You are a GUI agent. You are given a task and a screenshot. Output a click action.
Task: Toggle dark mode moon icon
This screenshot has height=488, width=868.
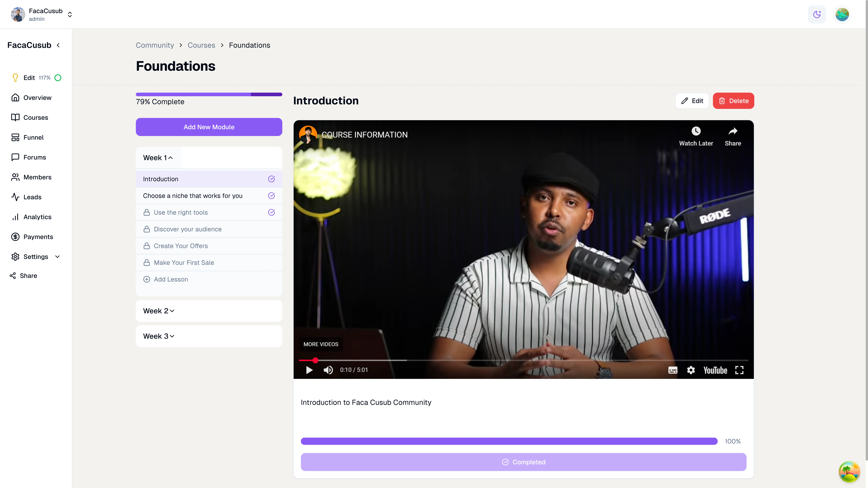(x=817, y=14)
